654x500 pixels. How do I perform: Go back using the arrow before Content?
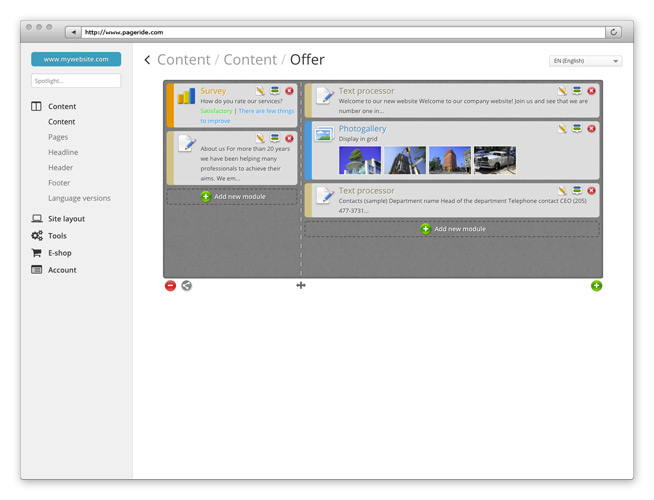point(148,60)
